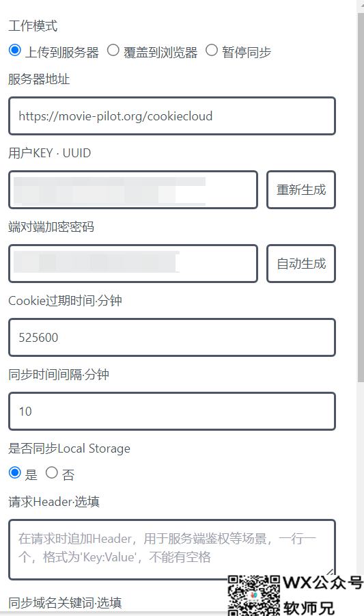Click the 自动生成 password button

pos(301,264)
